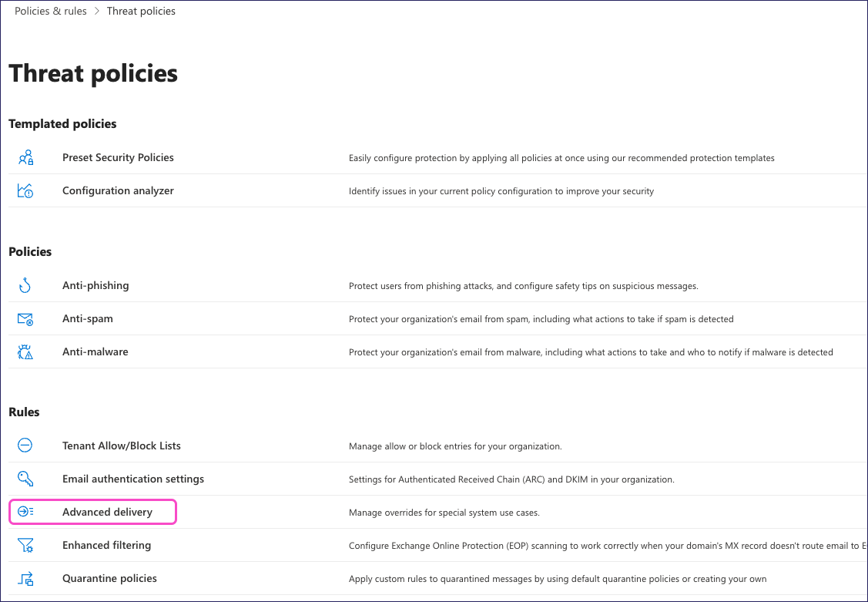
Task: Click the Configuration analyzer icon
Action: [25, 190]
